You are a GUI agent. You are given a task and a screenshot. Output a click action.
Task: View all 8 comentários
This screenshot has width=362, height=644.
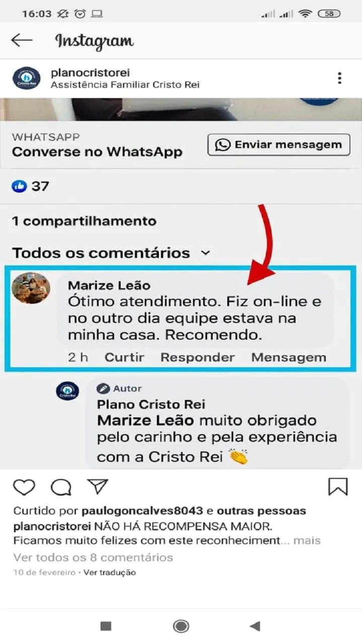tap(93, 557)
